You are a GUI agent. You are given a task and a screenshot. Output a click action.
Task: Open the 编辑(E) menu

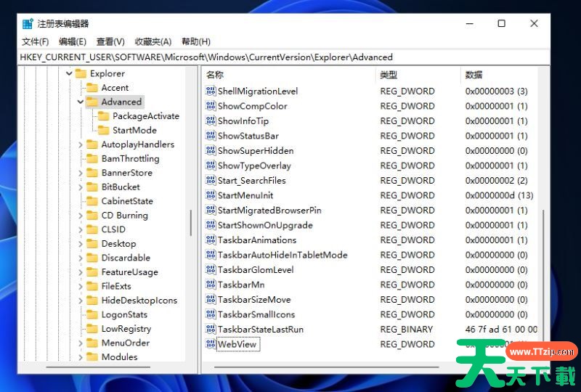(x=73, y=41)
